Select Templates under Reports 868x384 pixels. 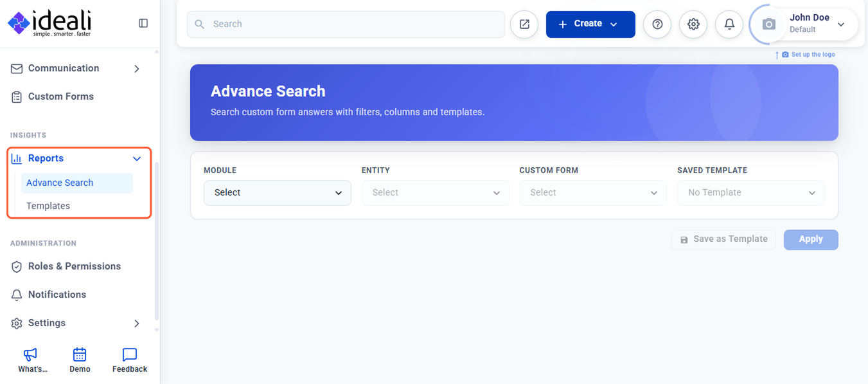(48, 206)
